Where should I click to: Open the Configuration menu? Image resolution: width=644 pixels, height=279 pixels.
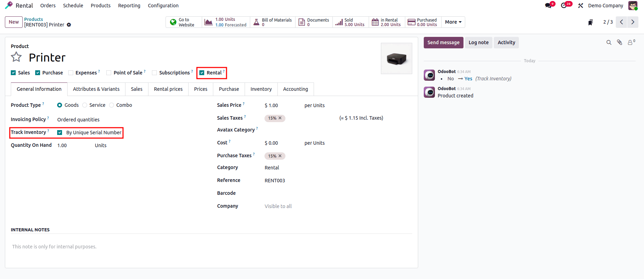pyautogui.click(x=163, y=6)
